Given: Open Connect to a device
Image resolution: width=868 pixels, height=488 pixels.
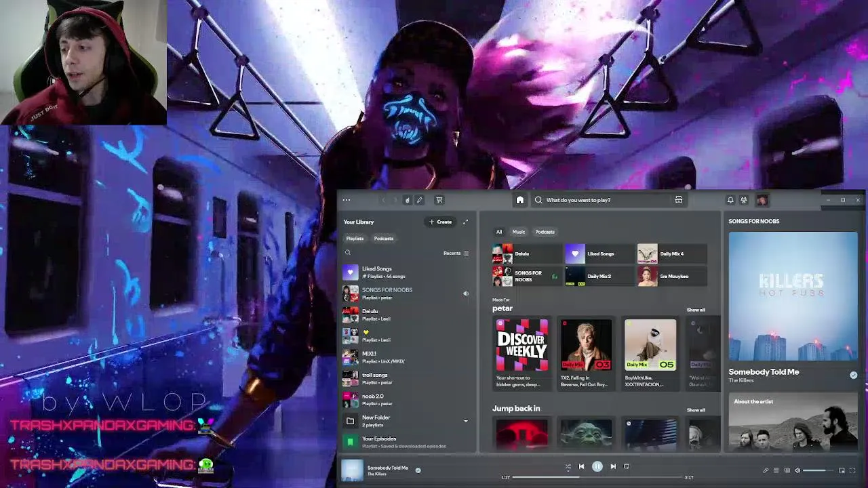Looking at the screenshot, I should coord(787,470).
